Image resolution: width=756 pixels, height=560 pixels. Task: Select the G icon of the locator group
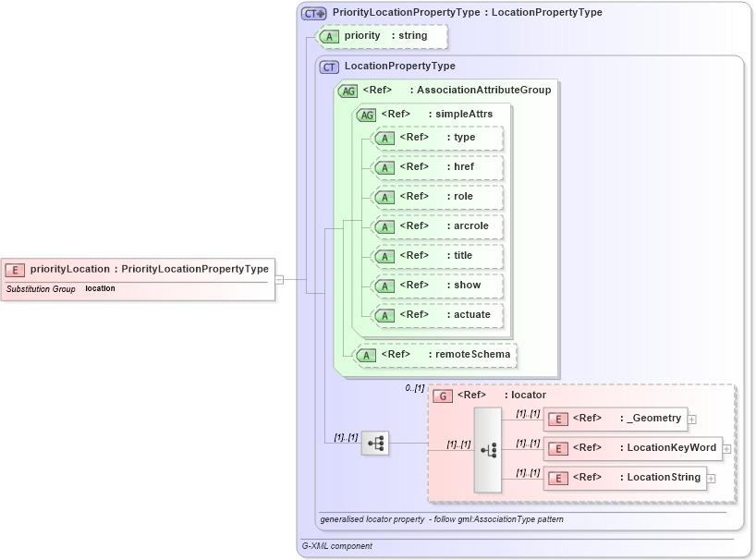click(x=442, y=395)
